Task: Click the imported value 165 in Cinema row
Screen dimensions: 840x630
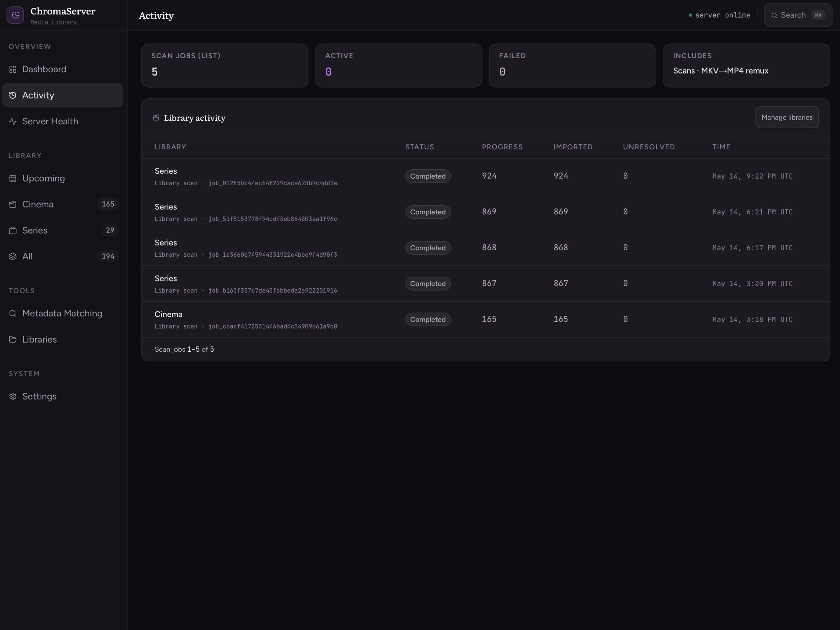Action: pyautogui.click(x=561, y=319)
